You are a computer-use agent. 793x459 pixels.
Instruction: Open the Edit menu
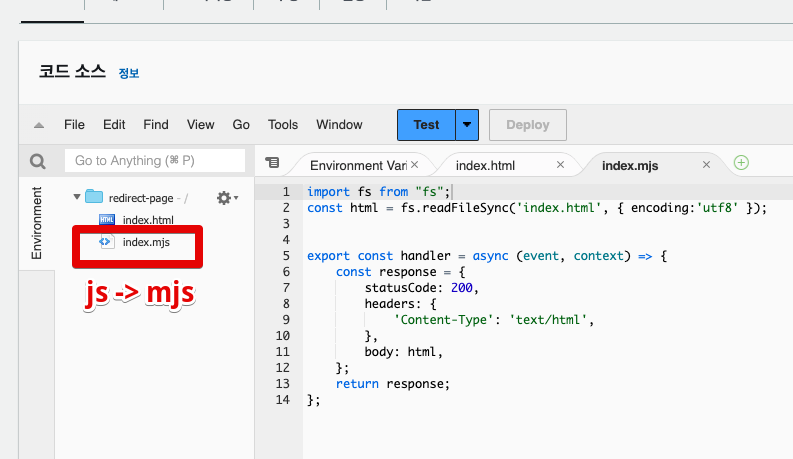coord(114,125)
